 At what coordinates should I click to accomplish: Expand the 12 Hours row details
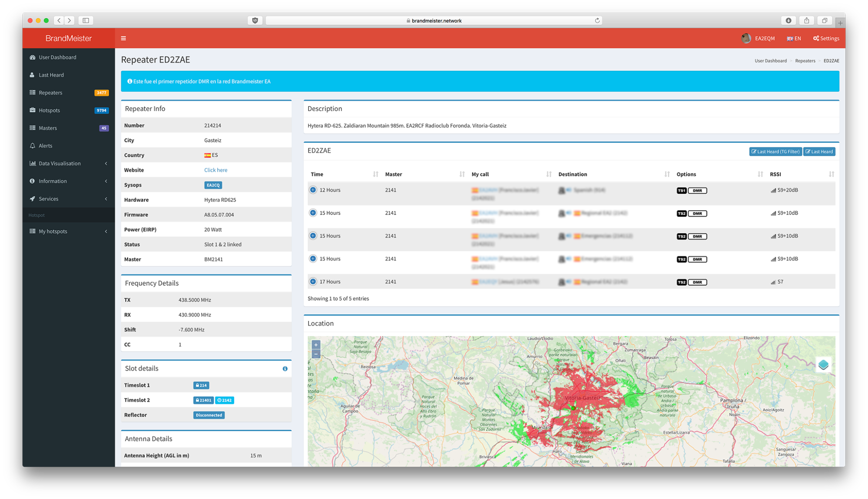[313, 190]
